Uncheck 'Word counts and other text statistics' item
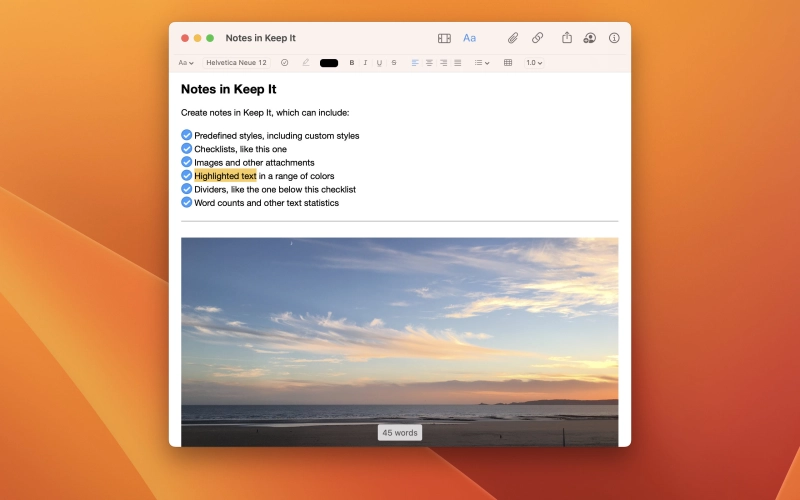The height and width of the screenshot is (500, 800). coord(186,202)
